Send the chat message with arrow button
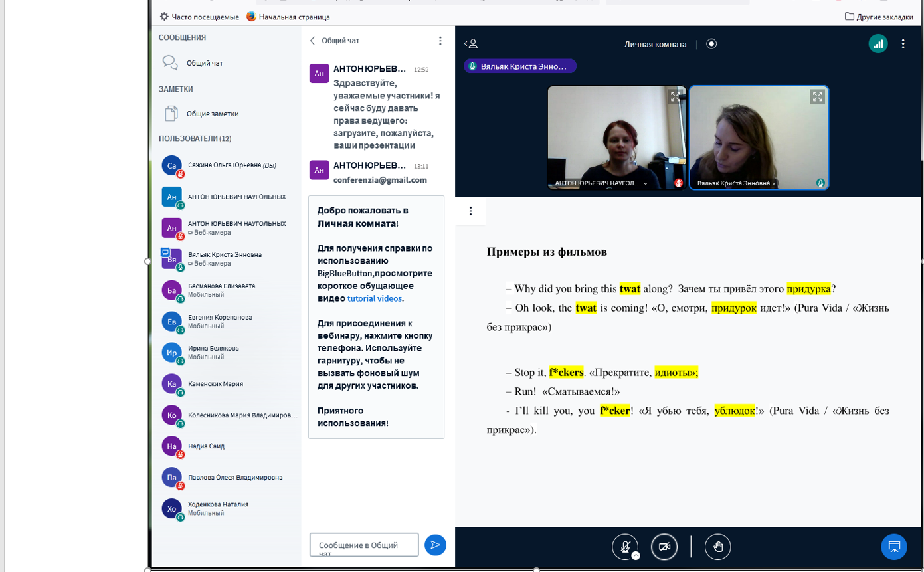924x572 pixels. (435, 545)
